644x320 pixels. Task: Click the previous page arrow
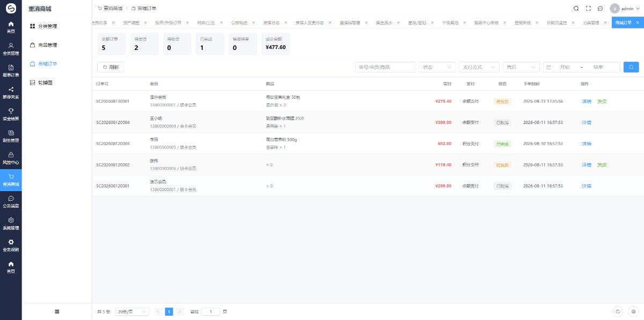[x=158, y=311]
